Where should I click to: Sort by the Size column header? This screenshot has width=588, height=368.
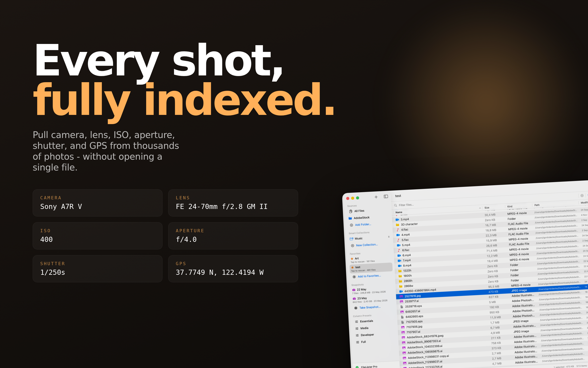[x=487, y=208]
